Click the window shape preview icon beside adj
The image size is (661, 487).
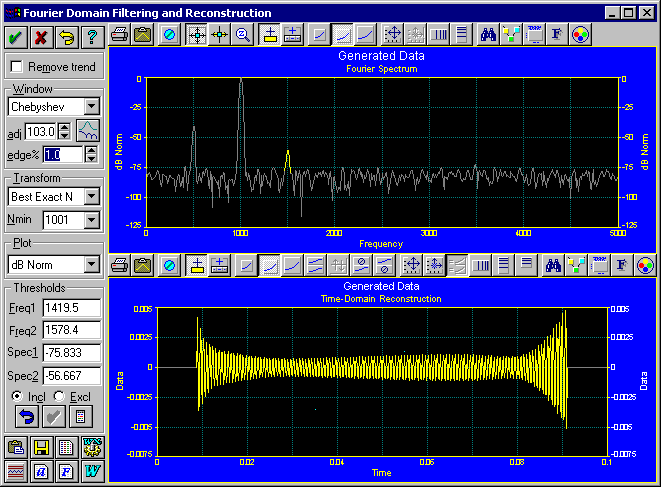coord(88,130)
